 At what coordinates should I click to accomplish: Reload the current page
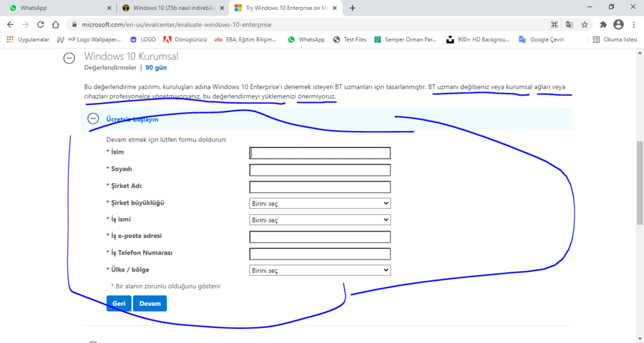click(40, 24)
